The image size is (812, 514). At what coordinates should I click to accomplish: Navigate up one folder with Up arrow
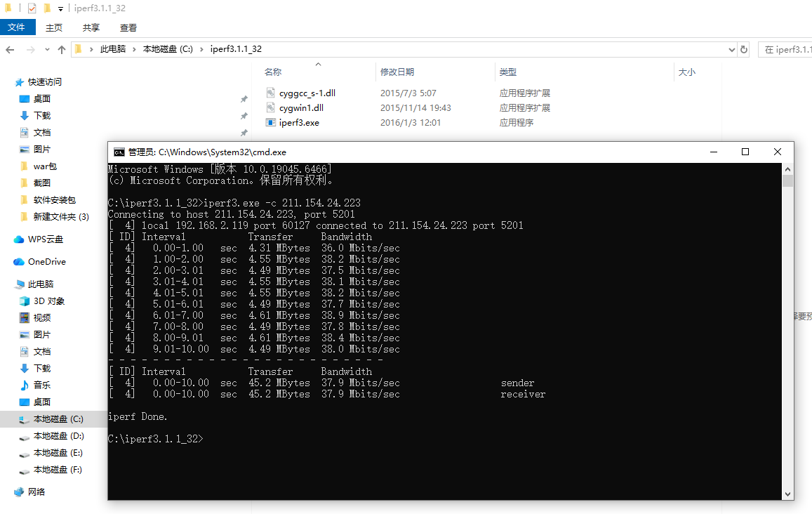[62, 49]
